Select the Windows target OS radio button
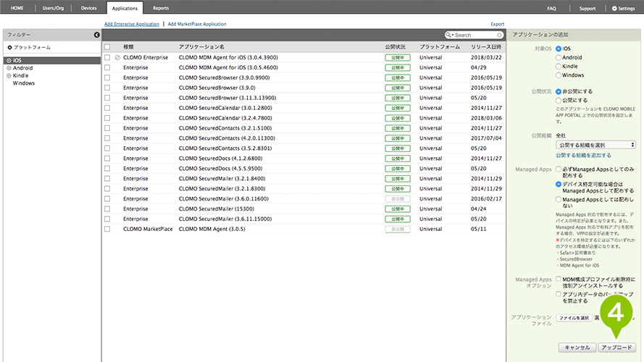Image resolution: width=644 pixels, height=362 pixels. coord(559,75)
